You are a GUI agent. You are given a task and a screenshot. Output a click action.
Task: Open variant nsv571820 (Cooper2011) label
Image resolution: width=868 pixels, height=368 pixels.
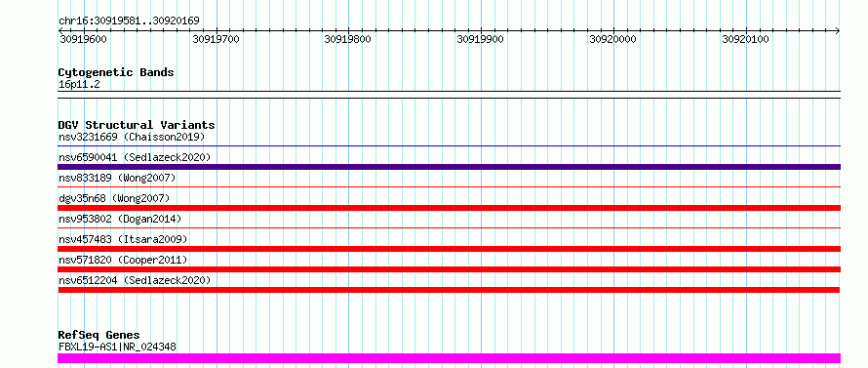pos(123,260)
